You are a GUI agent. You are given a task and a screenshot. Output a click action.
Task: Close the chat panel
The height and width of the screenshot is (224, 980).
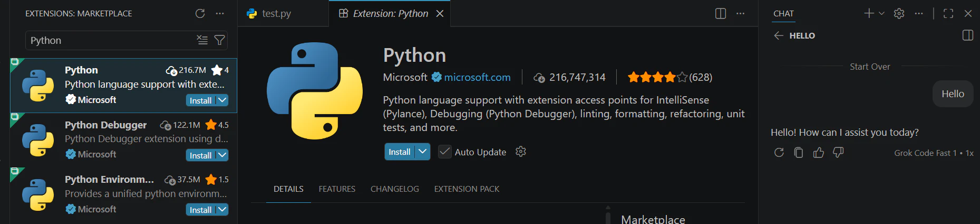point(968,13)
